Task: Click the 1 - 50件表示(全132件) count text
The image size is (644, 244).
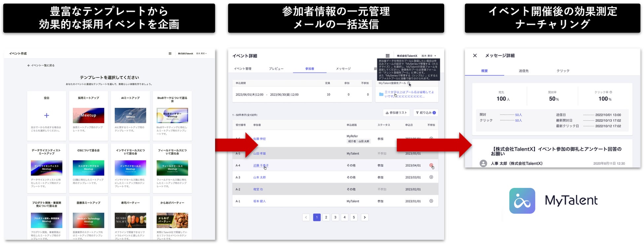Action: tap(245, 115)
